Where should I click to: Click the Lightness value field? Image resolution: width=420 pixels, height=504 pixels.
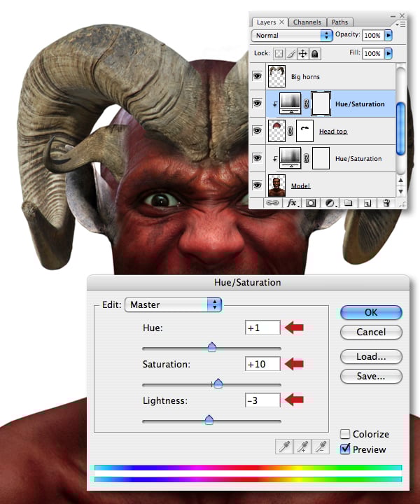[x=262, y=400]
